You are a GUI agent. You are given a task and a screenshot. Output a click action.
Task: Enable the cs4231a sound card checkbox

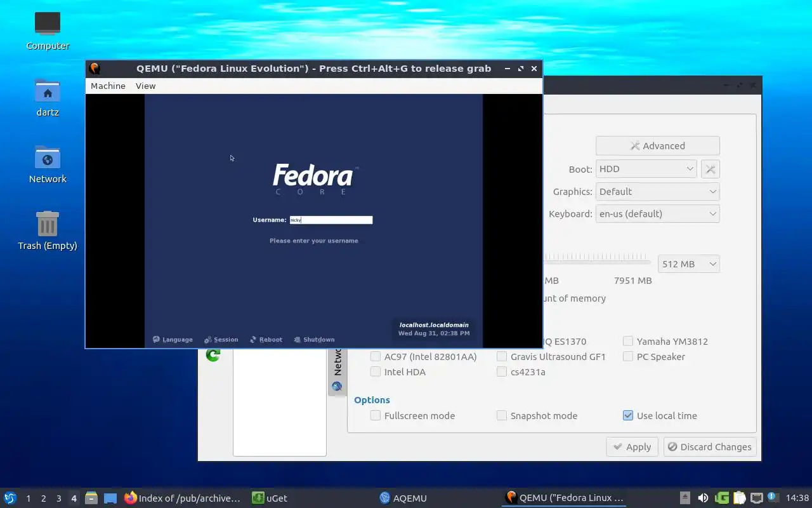pos(502,372)
